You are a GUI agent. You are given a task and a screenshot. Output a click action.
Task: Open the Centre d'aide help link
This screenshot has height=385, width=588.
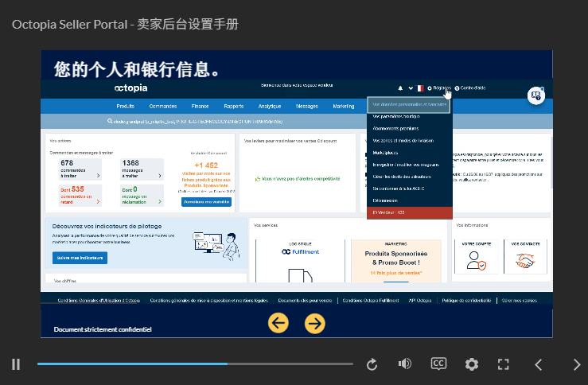click(x=470, y=88)
